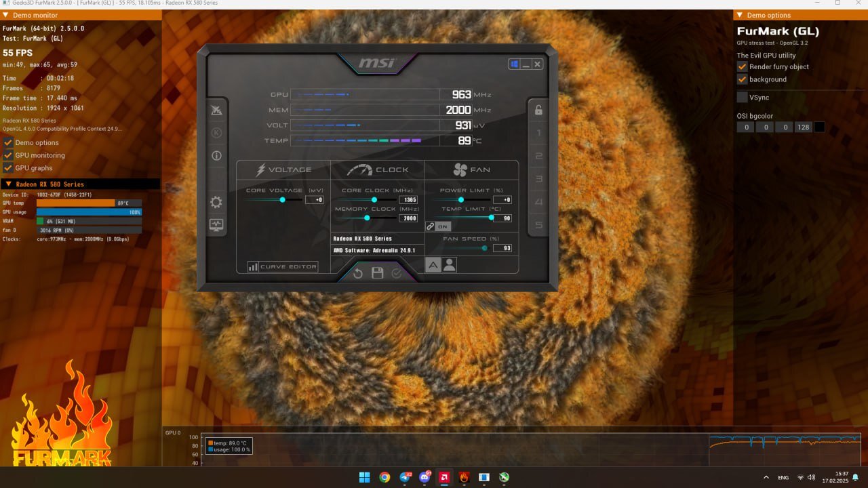Adjust the Power Limit slider

click(x=462, y=200)
